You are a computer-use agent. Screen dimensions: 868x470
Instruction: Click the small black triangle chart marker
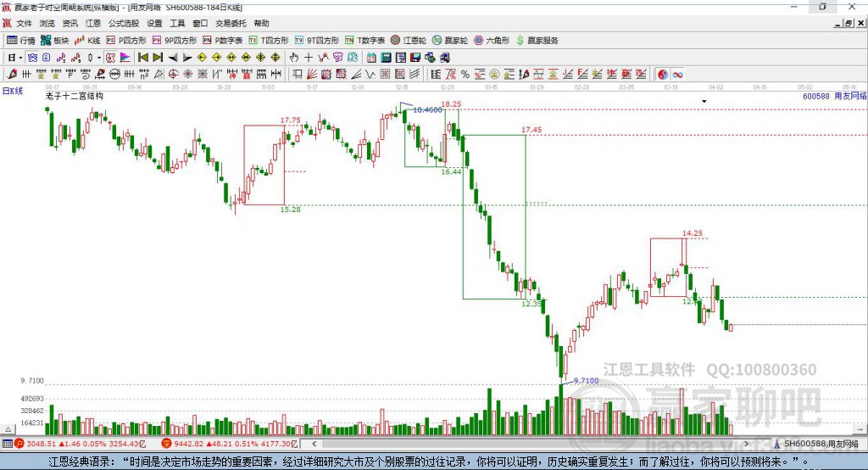point(704,102)
